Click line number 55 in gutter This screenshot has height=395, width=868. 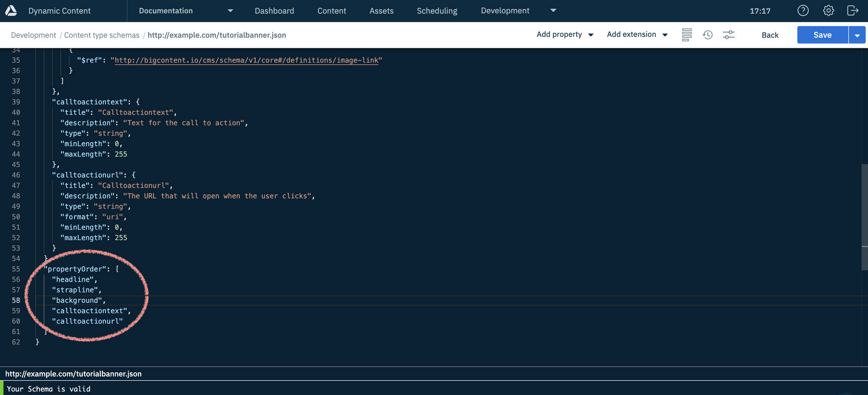coord(16,269)
